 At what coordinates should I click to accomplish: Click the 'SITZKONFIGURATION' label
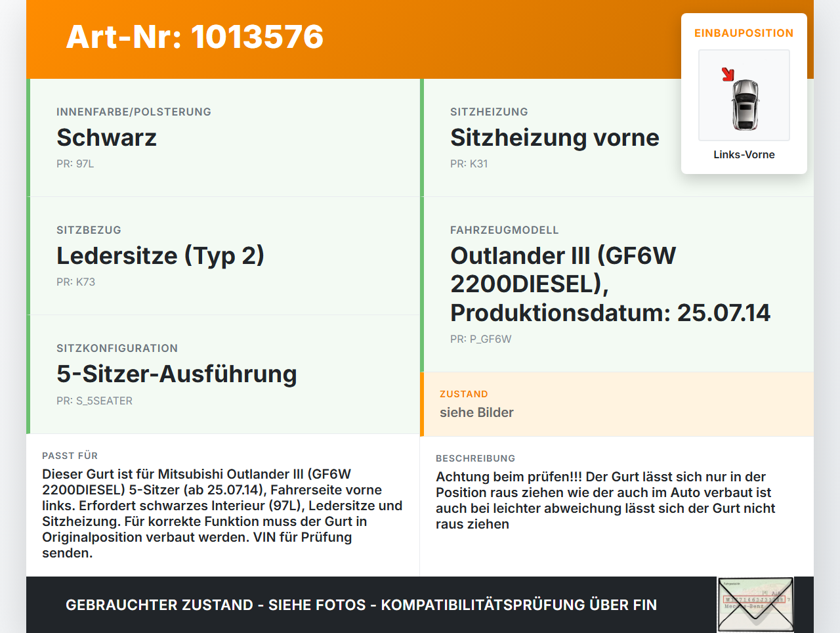[117, 348]
